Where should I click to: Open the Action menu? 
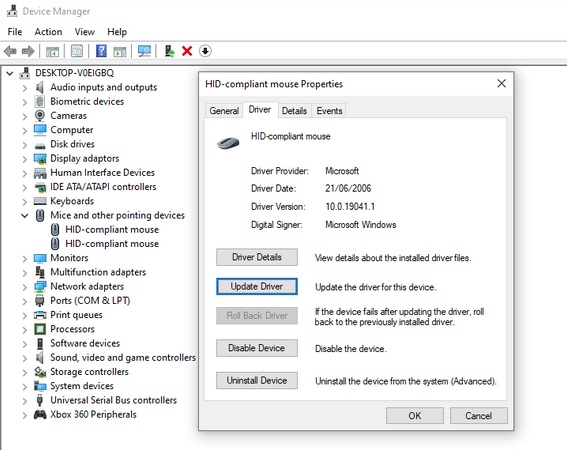(x=48, y=32)
